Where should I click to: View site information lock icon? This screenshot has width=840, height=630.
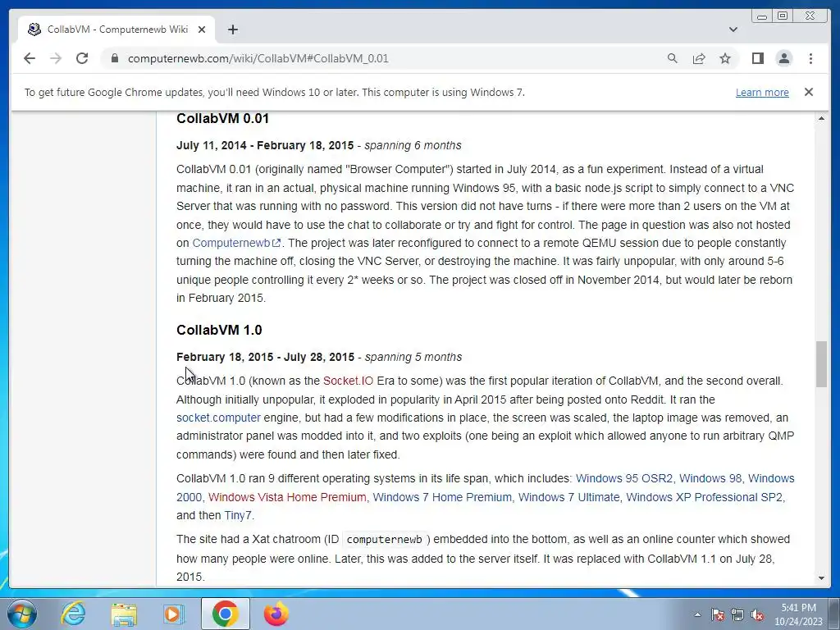point(114,58)
